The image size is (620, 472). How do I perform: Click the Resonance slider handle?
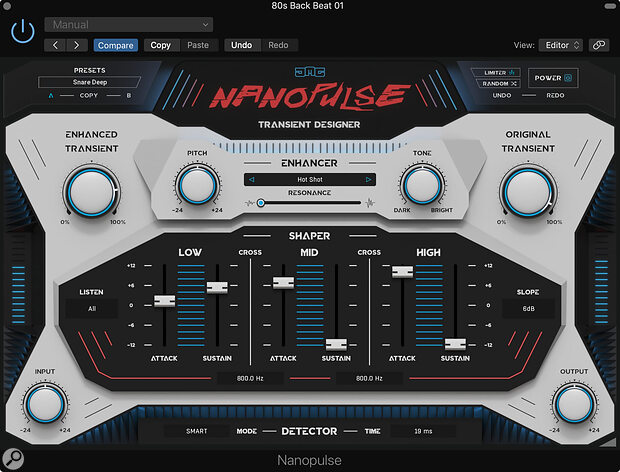pyautogui.click(x=261, y=203)
